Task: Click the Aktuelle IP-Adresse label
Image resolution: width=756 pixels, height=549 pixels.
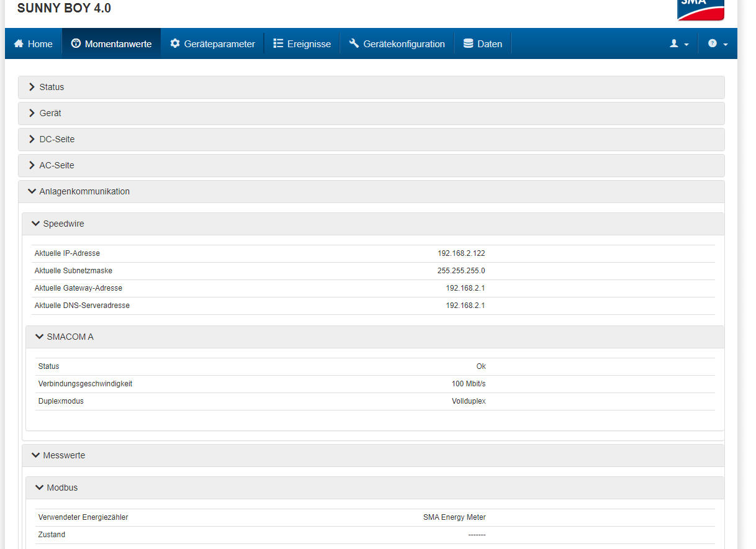Action: click(x=67, y=253)
